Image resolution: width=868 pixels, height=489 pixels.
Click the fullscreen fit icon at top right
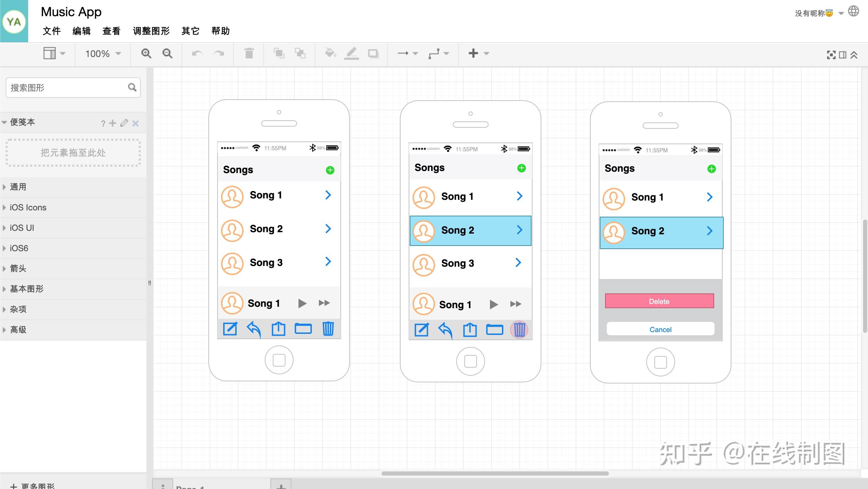point(831,55)
